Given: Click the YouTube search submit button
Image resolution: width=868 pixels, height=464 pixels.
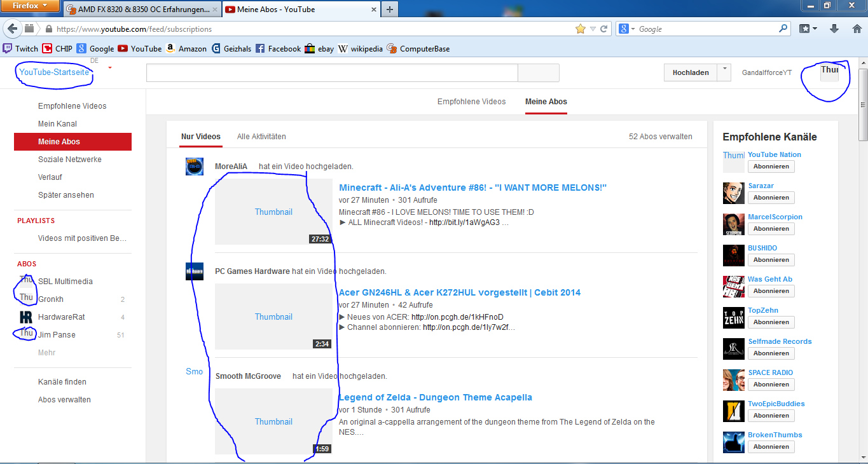Looking at the screenshot, I should (539, 72).
